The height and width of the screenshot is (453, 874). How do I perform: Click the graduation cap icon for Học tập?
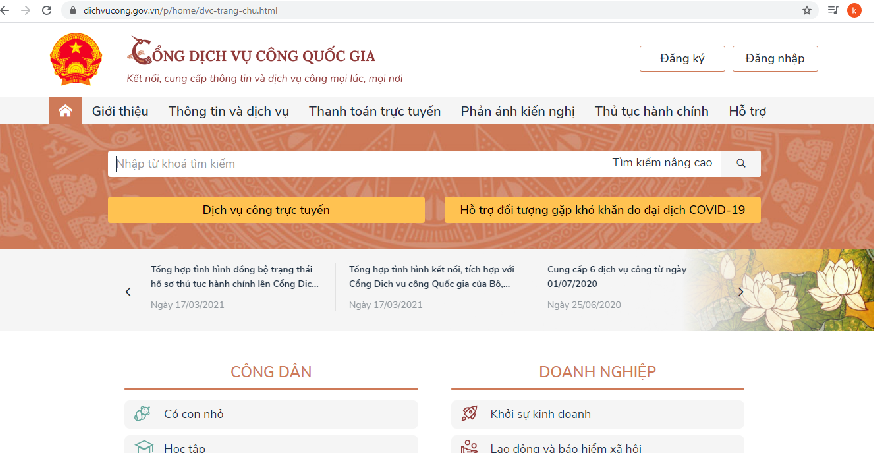click(144, 447)
